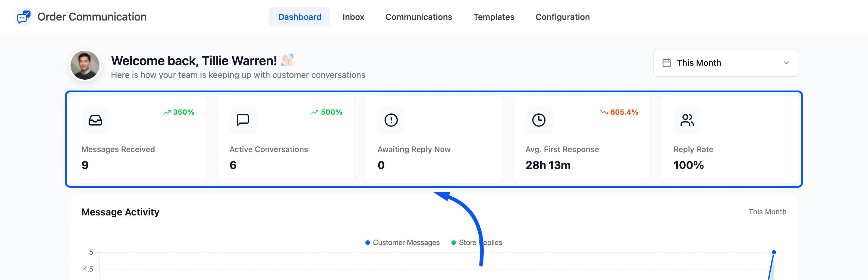Go to the Dashboard tab
The width and height of the screenshot is (868, 280).
(x=300, y=17)
